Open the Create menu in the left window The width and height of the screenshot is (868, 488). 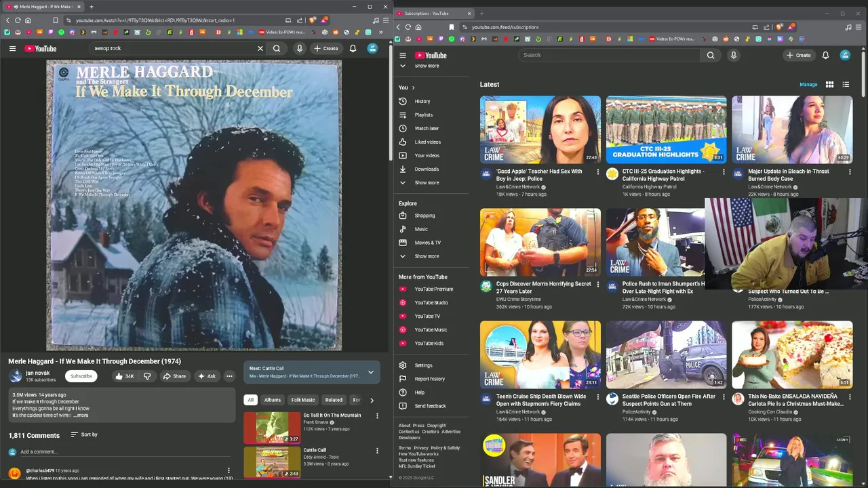[325, 48]
